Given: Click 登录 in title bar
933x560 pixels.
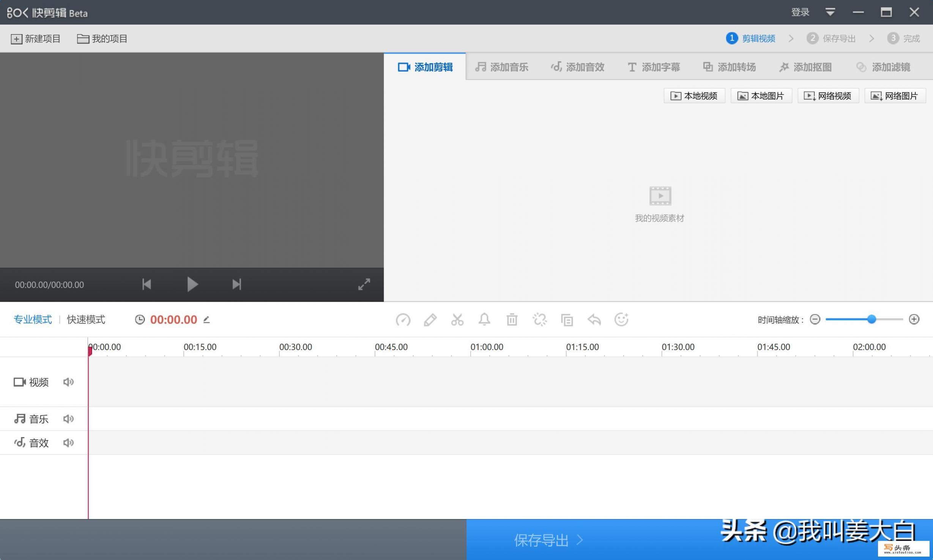Looking at the screenshot, I should point(800,12).
